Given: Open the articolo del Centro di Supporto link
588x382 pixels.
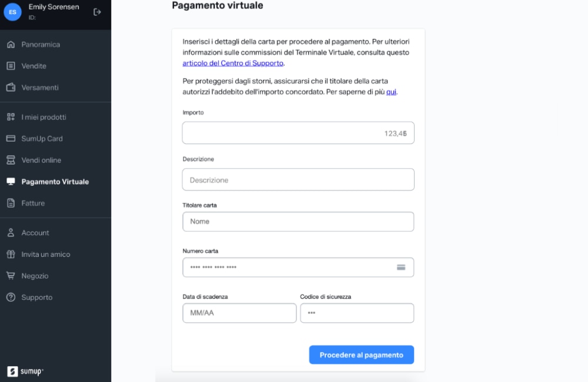Looking at the screenshot, I should click(233, 63).
